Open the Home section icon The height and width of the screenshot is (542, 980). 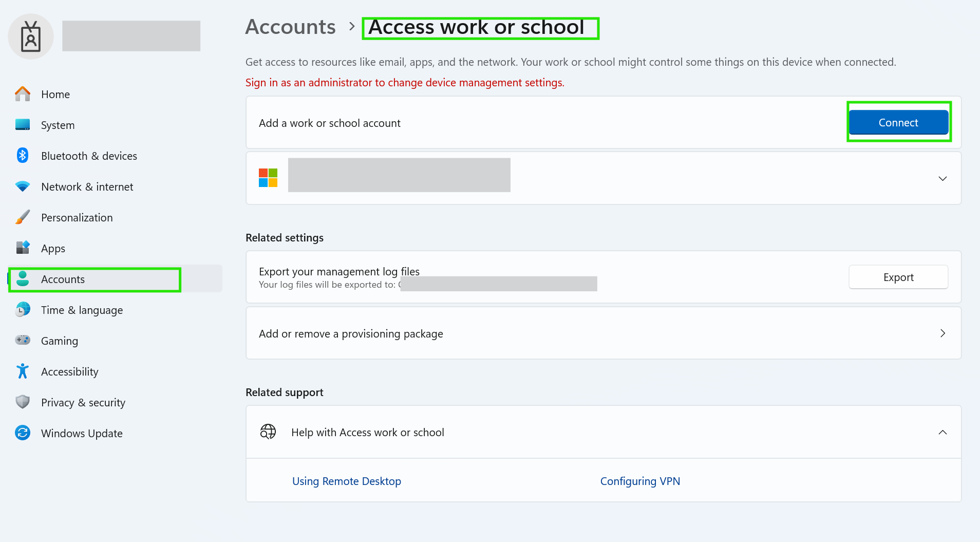23,94
